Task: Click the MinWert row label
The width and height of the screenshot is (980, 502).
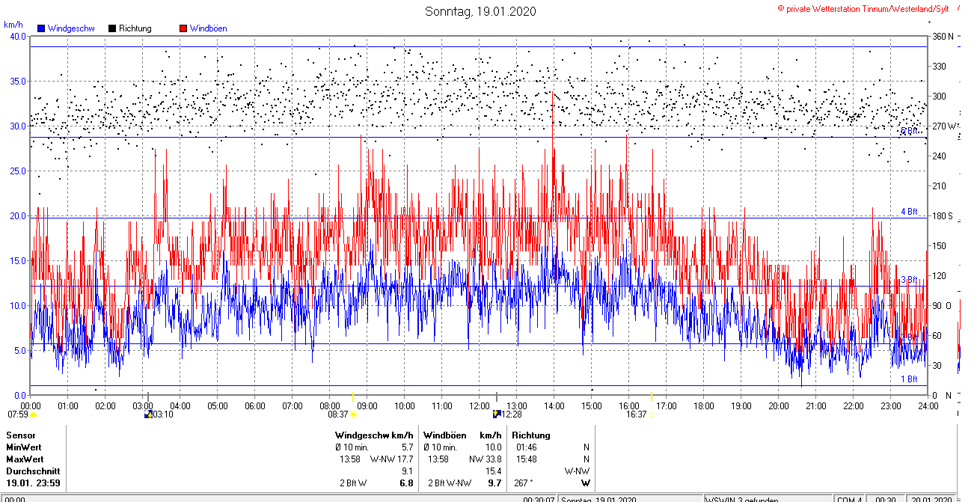Action: [x=25, y=447]
